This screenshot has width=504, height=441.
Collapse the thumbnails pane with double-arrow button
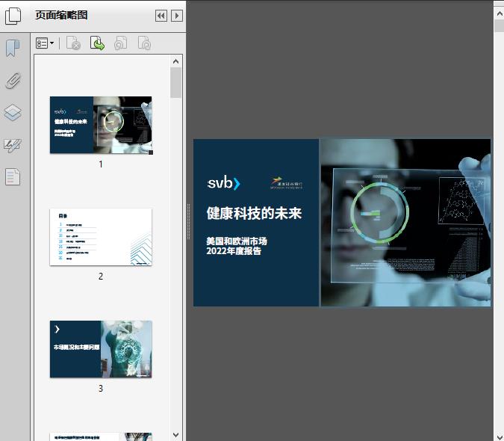pos(161,16)
